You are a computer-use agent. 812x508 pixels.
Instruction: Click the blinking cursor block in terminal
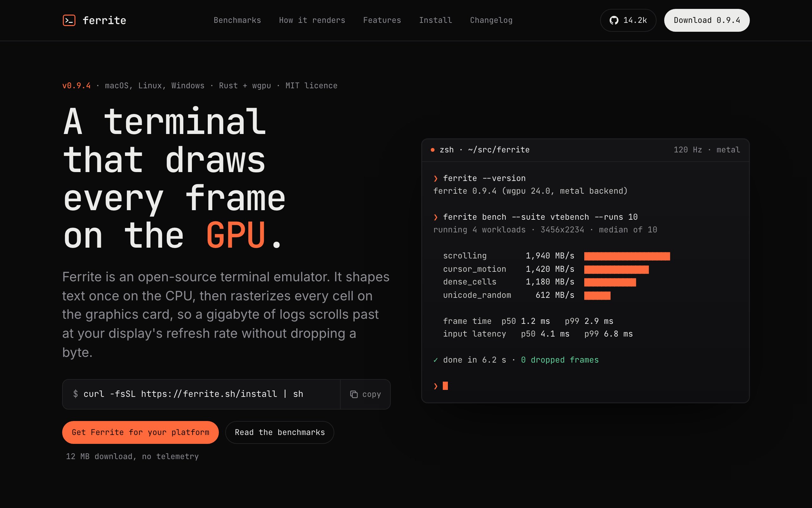445,386
